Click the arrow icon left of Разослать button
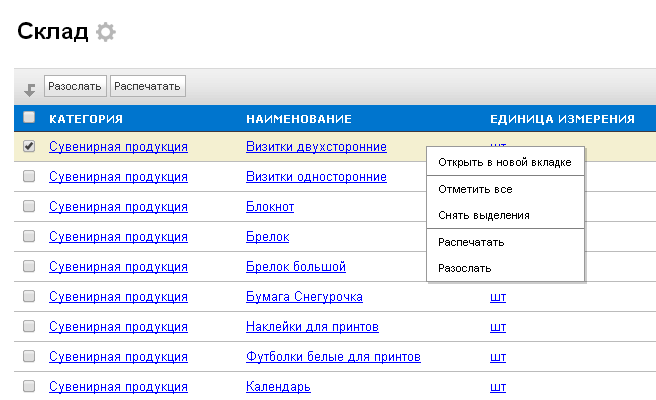 tap(30, 89)
